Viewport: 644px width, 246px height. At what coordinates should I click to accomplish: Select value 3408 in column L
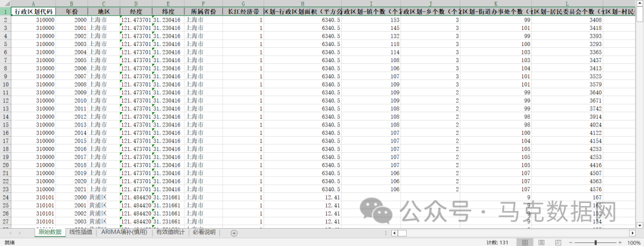[x=567, y=20]
